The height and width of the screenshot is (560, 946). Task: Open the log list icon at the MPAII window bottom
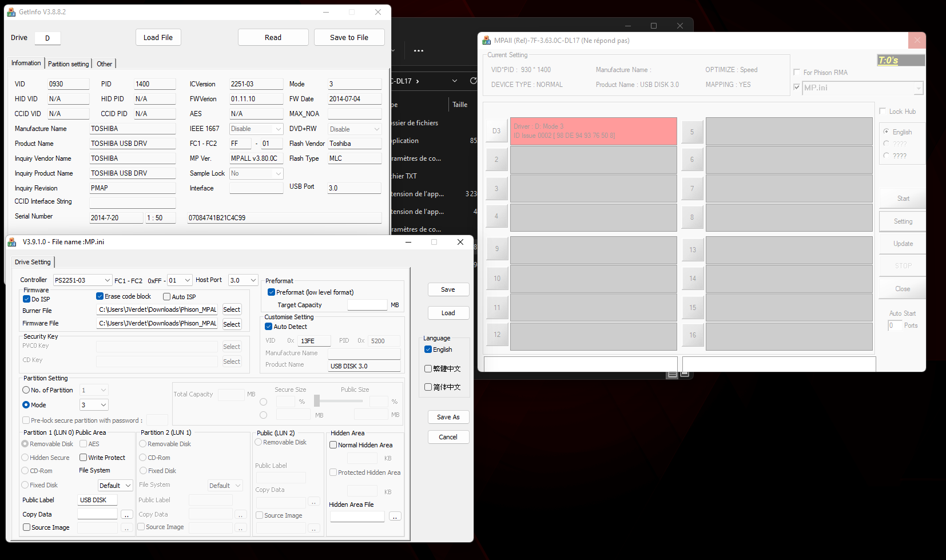tap(672, 374)
